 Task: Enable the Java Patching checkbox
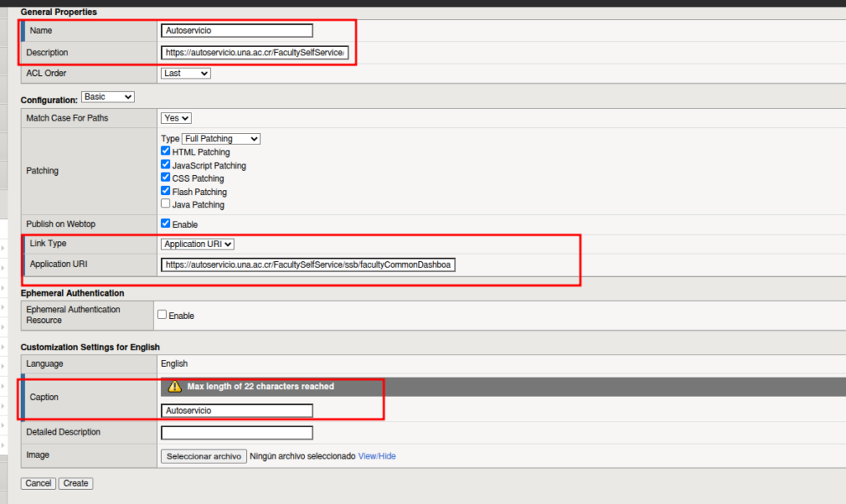pyautogui.click(x=166, y=204)
